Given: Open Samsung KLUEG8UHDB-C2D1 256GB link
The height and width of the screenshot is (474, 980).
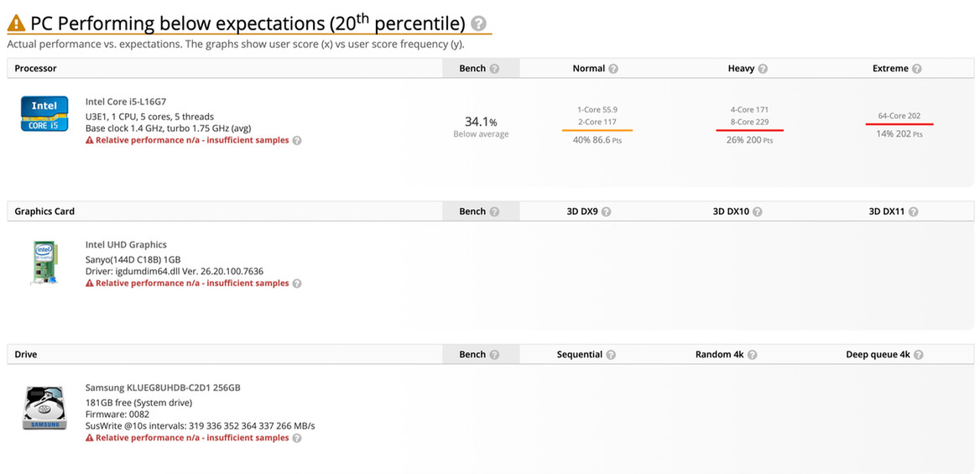Looking at the screenshot, I should 163,388.
